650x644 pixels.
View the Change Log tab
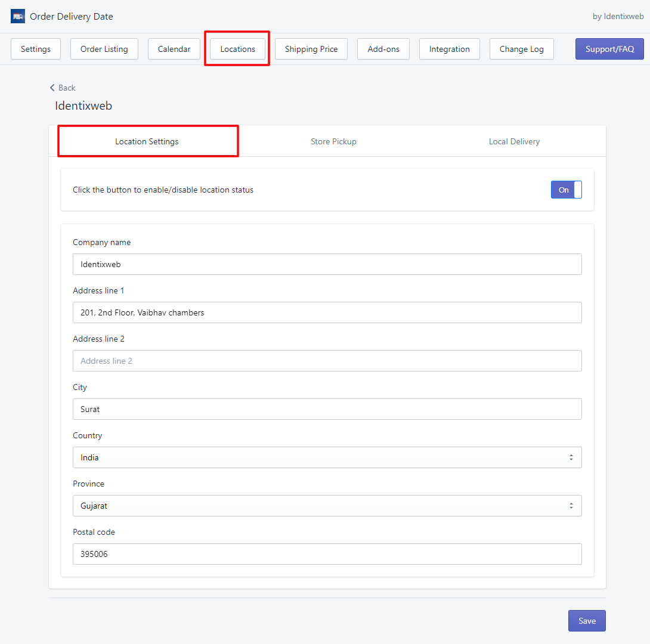point(522,49)
